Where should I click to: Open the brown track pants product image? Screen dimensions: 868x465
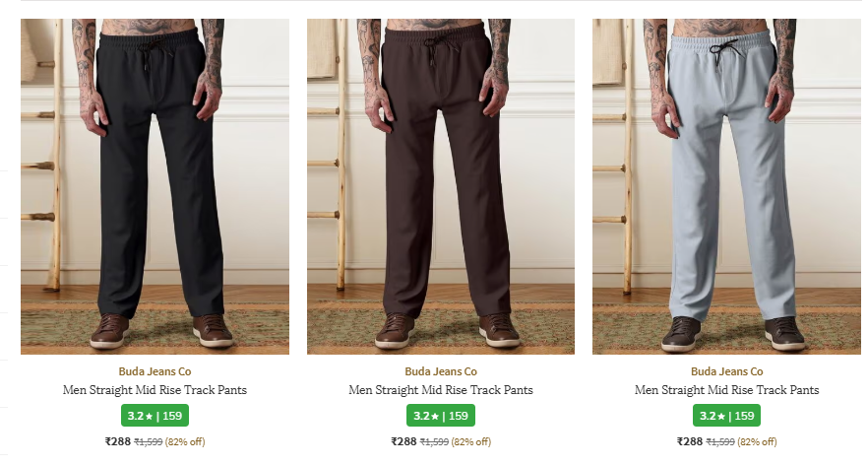click(440, 187)
